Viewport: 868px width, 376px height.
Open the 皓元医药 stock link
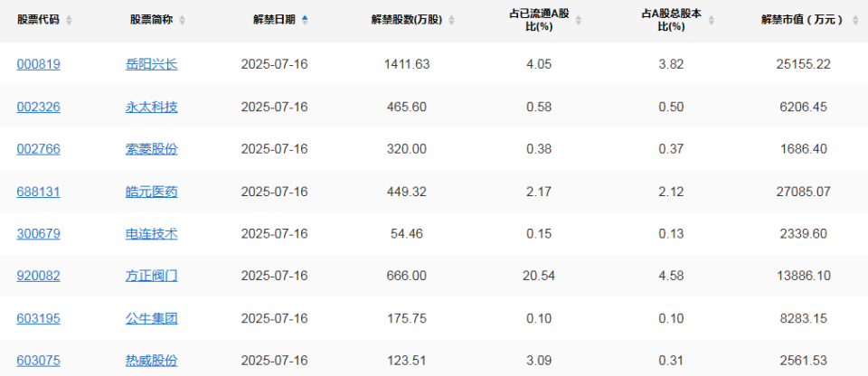(152, 192)
